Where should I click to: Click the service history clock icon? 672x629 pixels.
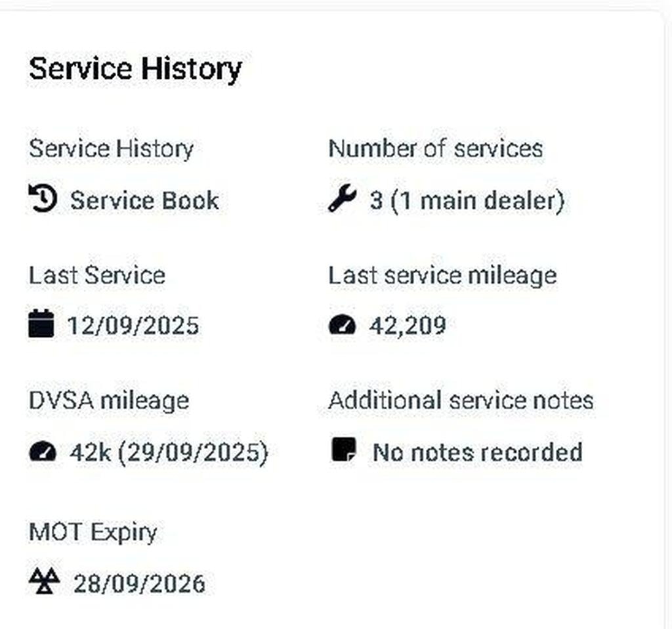43,199
